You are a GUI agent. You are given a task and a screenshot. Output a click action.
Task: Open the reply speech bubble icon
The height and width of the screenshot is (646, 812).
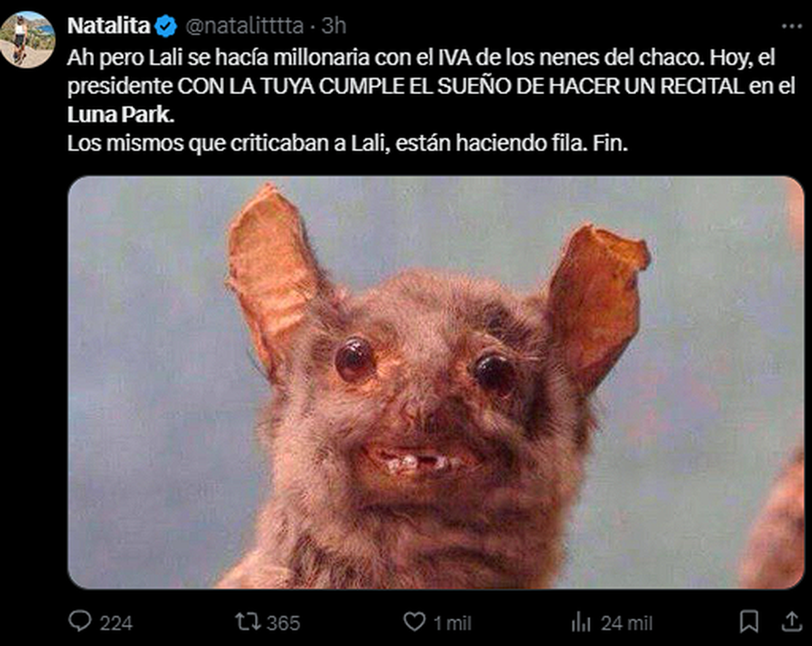[79, 621]
